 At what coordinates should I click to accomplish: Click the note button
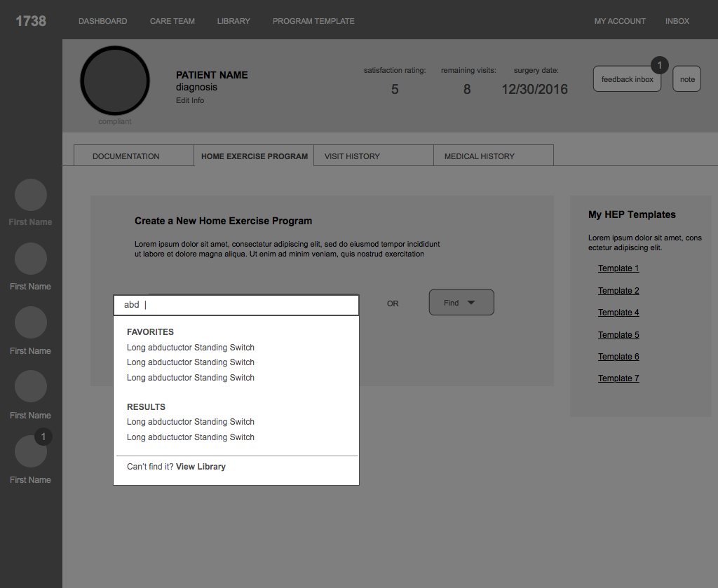687,79
